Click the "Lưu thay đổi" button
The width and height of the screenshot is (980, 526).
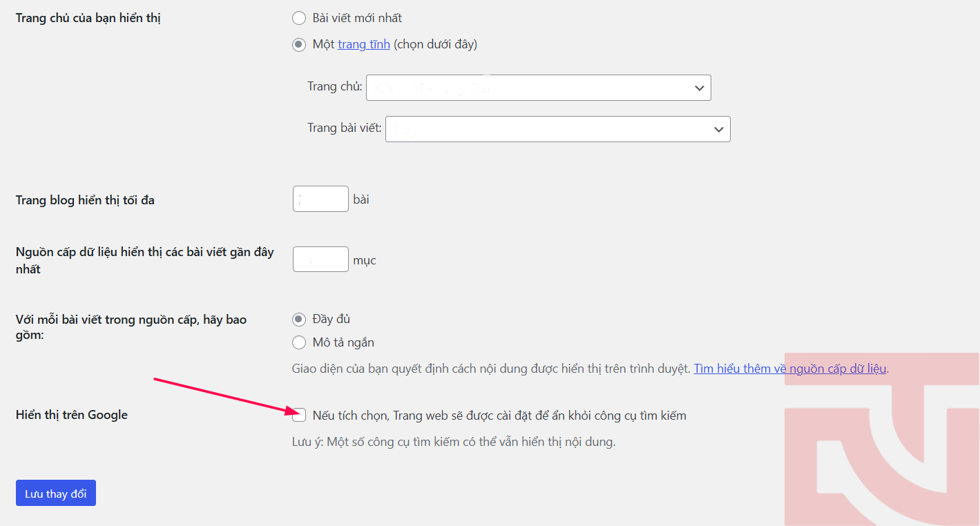pos(56,494)
